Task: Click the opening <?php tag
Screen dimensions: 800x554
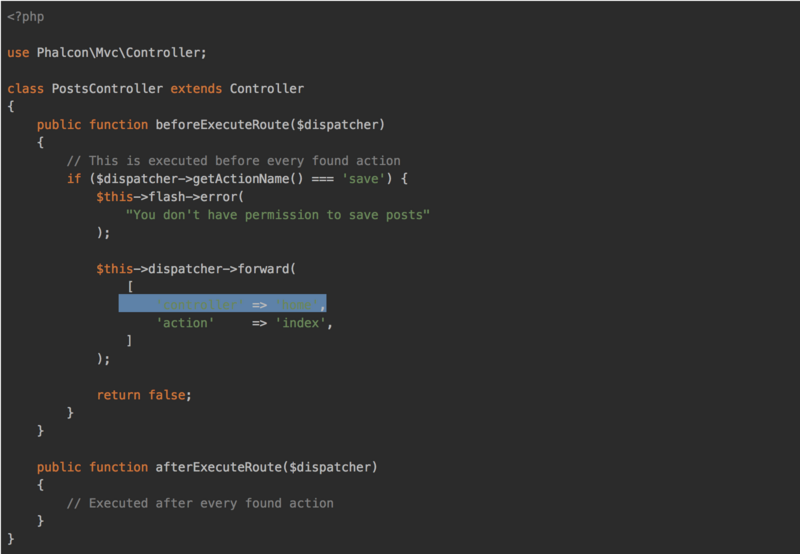Action: click(x=25, y=17)
